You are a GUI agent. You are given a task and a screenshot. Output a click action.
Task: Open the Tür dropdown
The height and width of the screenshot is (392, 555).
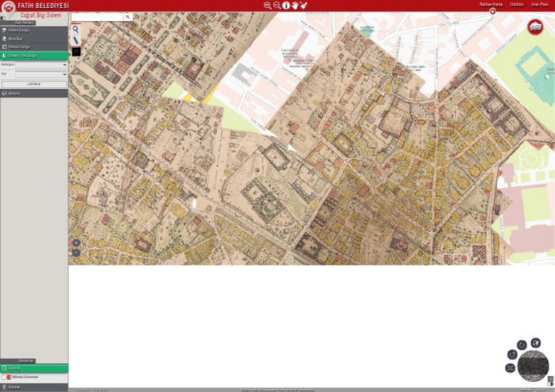coord(41,74)
